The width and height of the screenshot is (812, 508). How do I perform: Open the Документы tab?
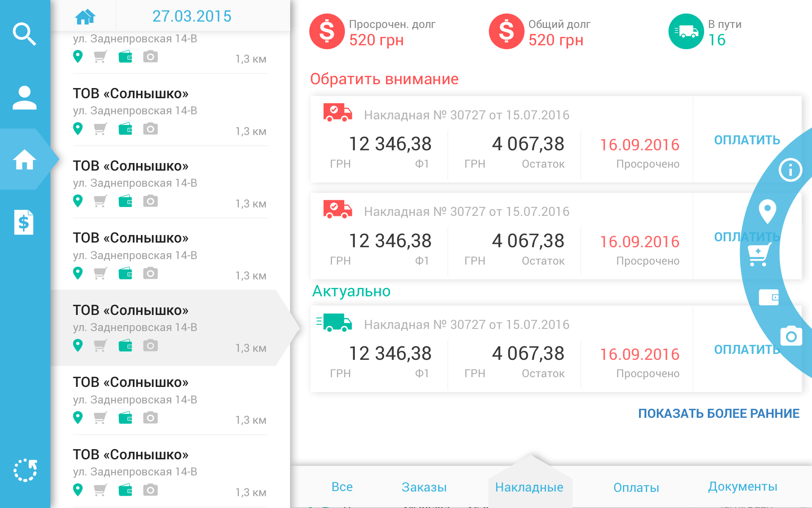pyautogui.click(x=743, y=487)
